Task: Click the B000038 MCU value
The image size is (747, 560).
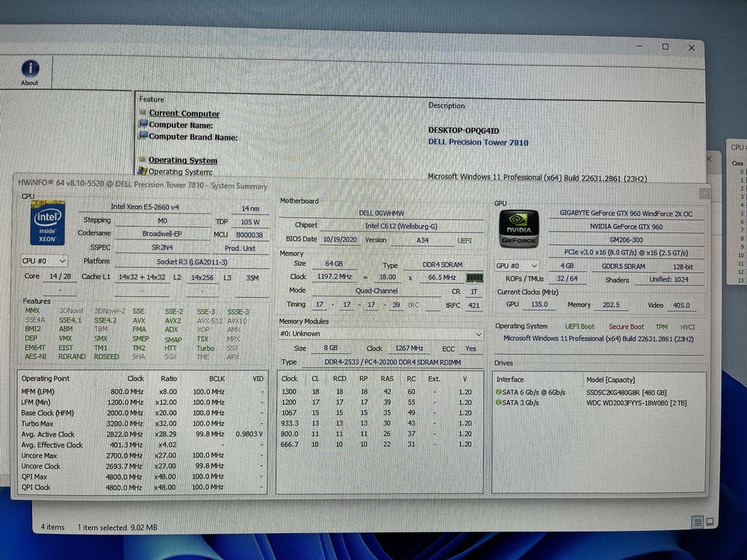Action: click(250, 234)
